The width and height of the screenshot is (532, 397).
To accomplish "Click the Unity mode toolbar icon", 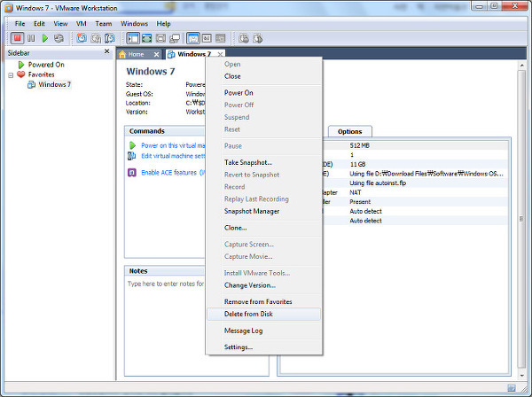I will coord(175,38).
